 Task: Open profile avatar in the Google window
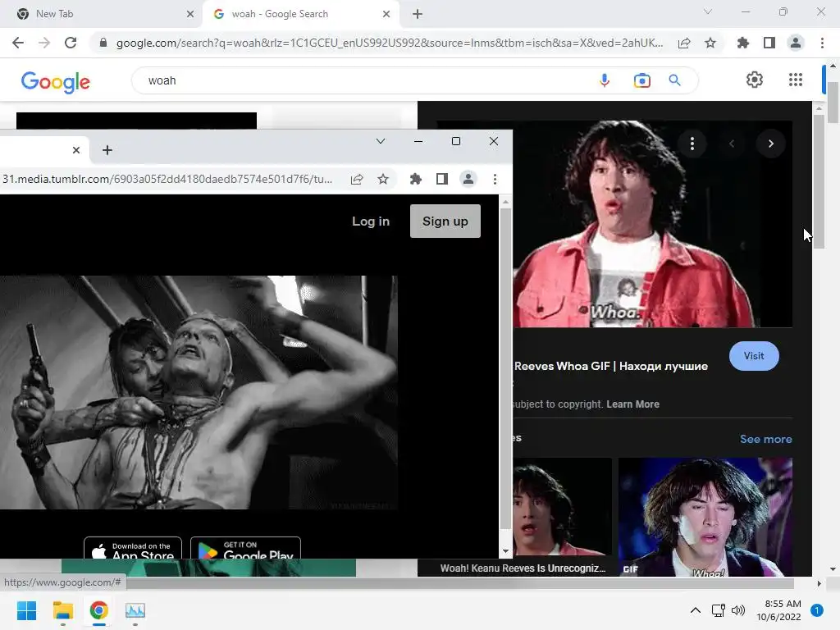point(796,43)
